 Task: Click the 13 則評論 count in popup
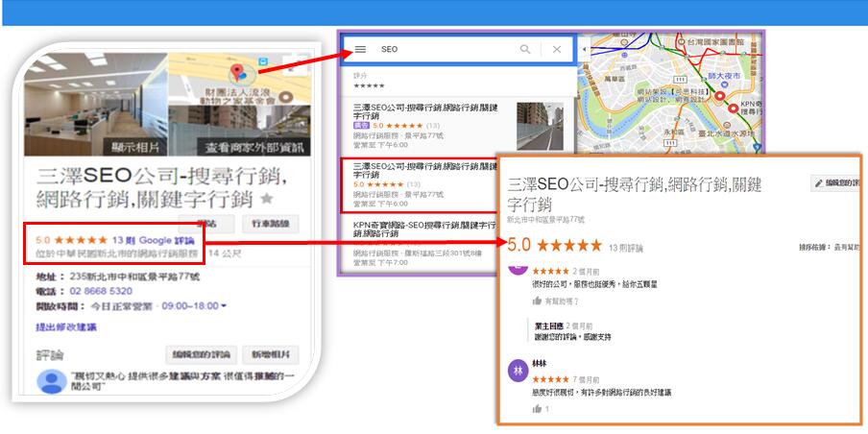coord(626,248)
